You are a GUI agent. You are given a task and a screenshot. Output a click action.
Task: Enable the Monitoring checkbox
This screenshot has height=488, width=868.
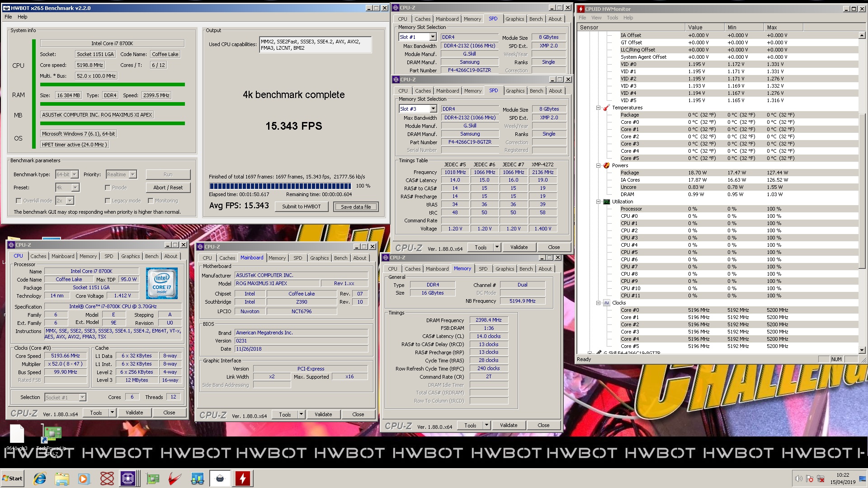150,201
